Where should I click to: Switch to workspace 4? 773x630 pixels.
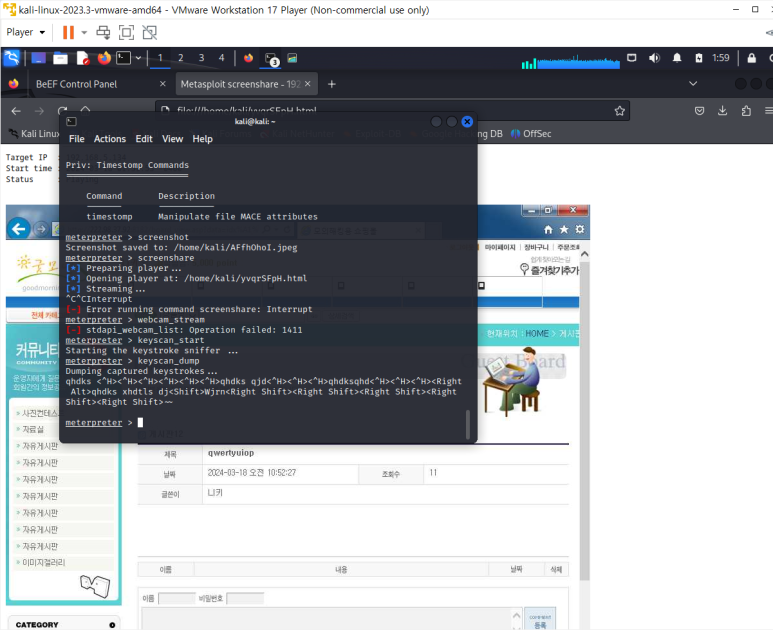[x=221, y=58]
